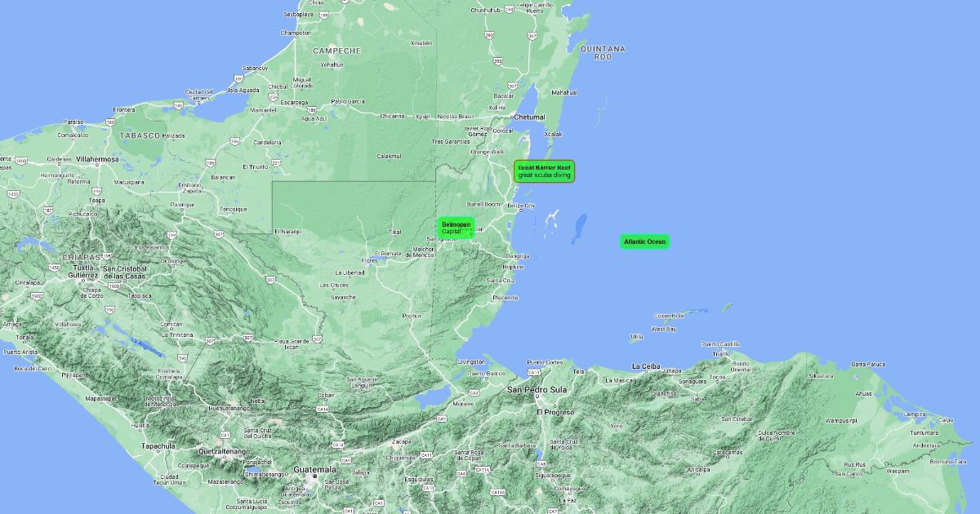This screenshot has height=514, width=980.
Task: Click the Chetumal city label
Action: tap(529, 117)
